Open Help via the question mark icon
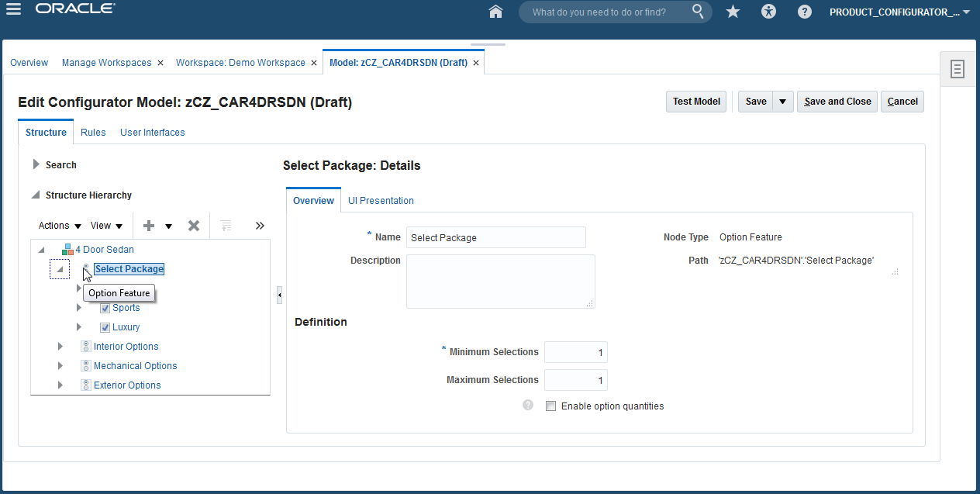The width and height of the screenshot is (980, 494). coord(804,12)
